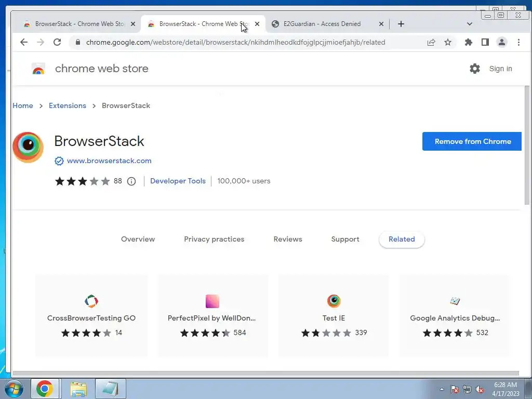This screenshot has height=399, width=532.
Task: Click the BrowserStack star rating
Action: coord(83,181)
